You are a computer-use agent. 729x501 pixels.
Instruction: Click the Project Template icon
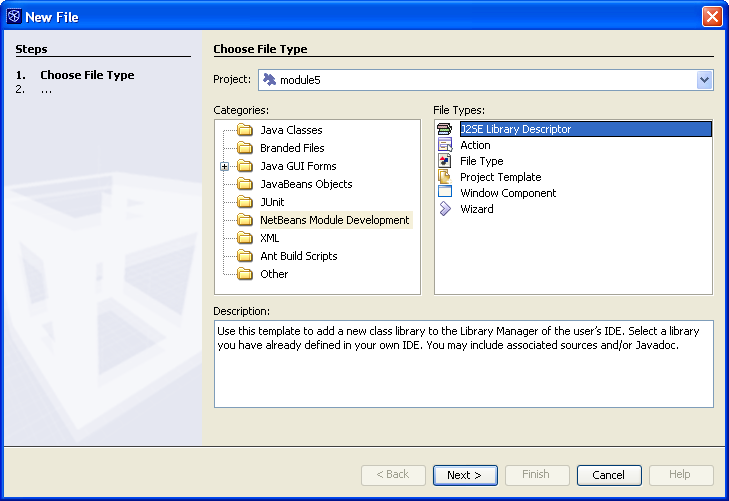click(x=444, y=177)
